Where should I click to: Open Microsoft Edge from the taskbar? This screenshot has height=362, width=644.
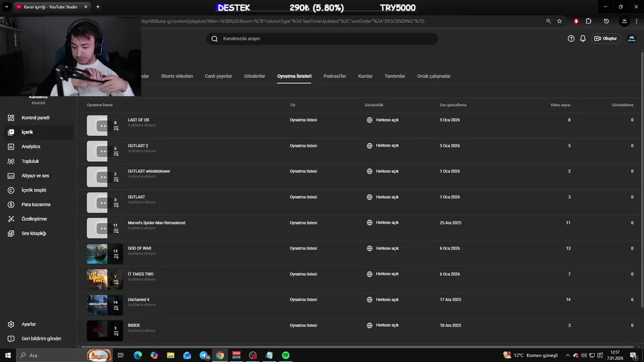[137, 355]
